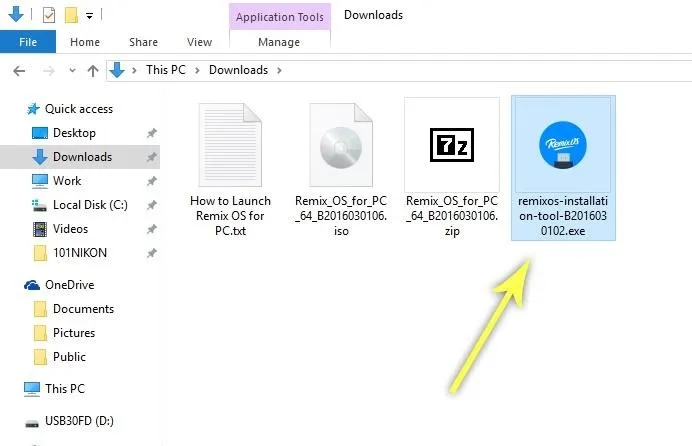This screenshot has height=446, width=692.
Task: Go up one level with Up arrow
Action: tap(93, 71)
